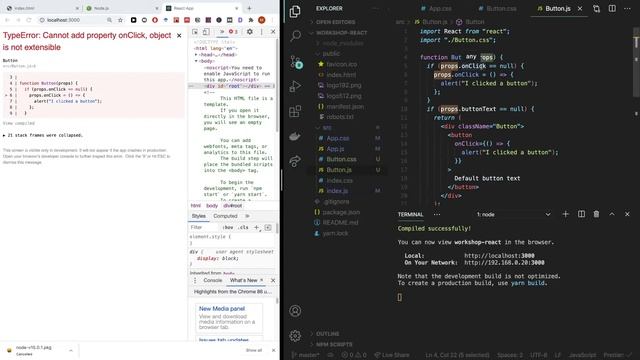Open the New Media panel link
Screen dimensions: 640x360
click(x=222, y=309)
